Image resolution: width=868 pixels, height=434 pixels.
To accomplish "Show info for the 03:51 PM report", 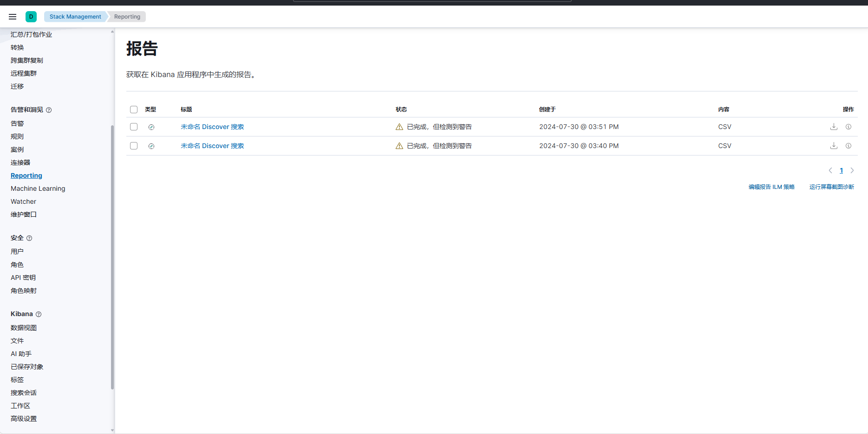I will click(x=848, y=127).
